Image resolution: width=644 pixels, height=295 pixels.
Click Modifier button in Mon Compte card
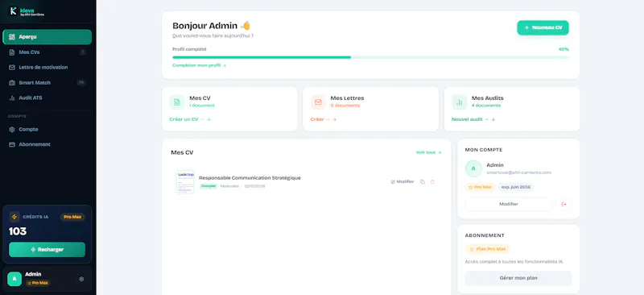click(x=509, y=204)
